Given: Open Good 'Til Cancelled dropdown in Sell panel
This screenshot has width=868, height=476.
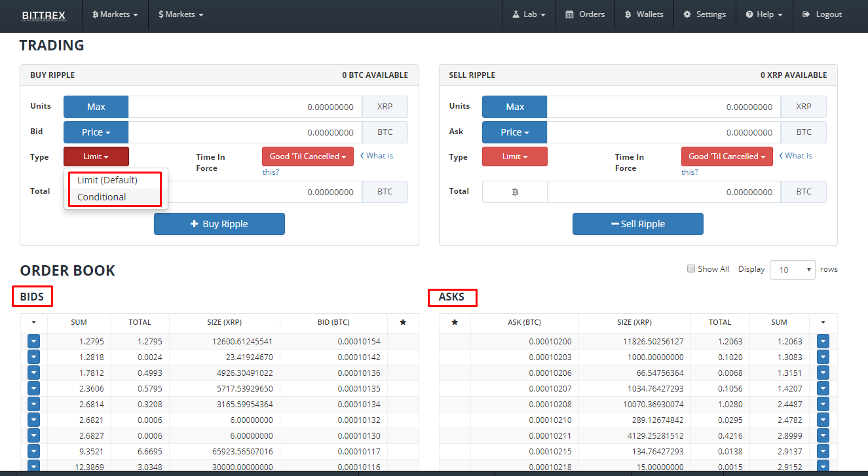Looking at the screenshot, I should 726,156.
